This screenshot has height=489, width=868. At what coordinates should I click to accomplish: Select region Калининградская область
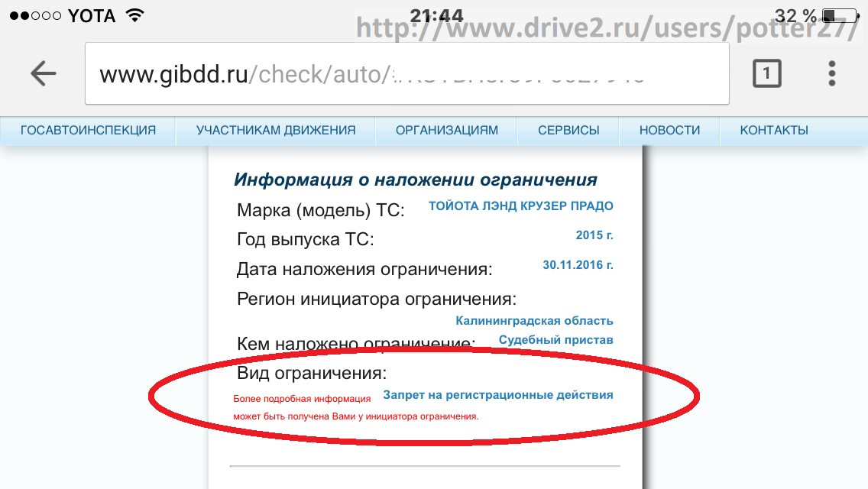pos(534,321)
